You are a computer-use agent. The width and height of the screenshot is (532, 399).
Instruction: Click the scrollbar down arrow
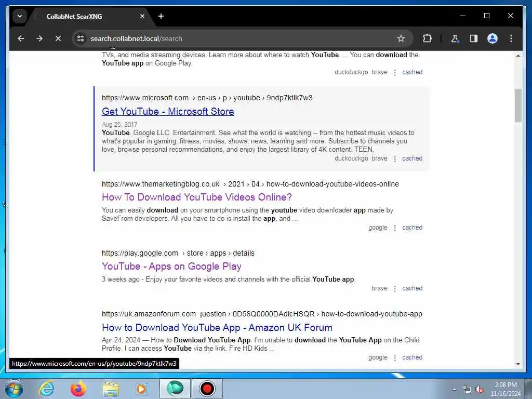(x=518, y=364)
